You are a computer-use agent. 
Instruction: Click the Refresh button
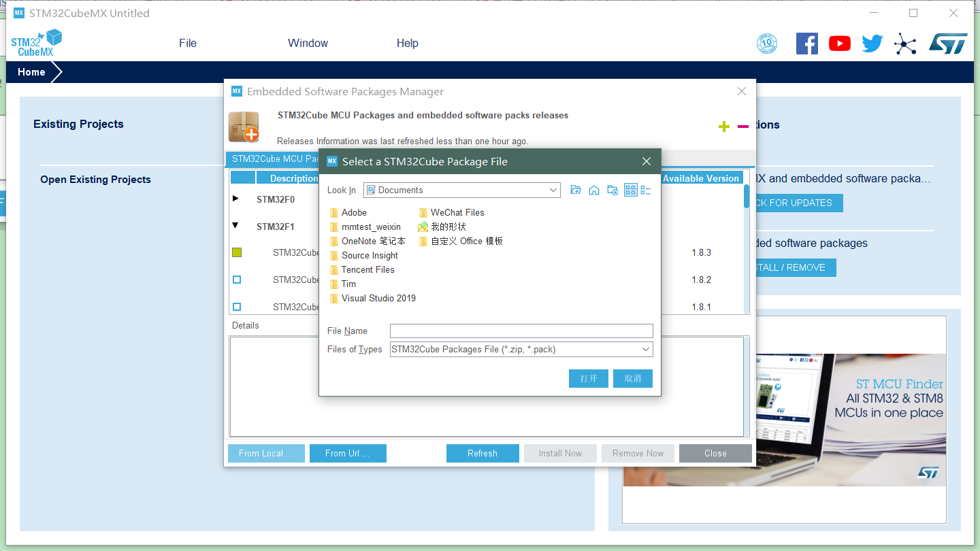pos(483,454)
